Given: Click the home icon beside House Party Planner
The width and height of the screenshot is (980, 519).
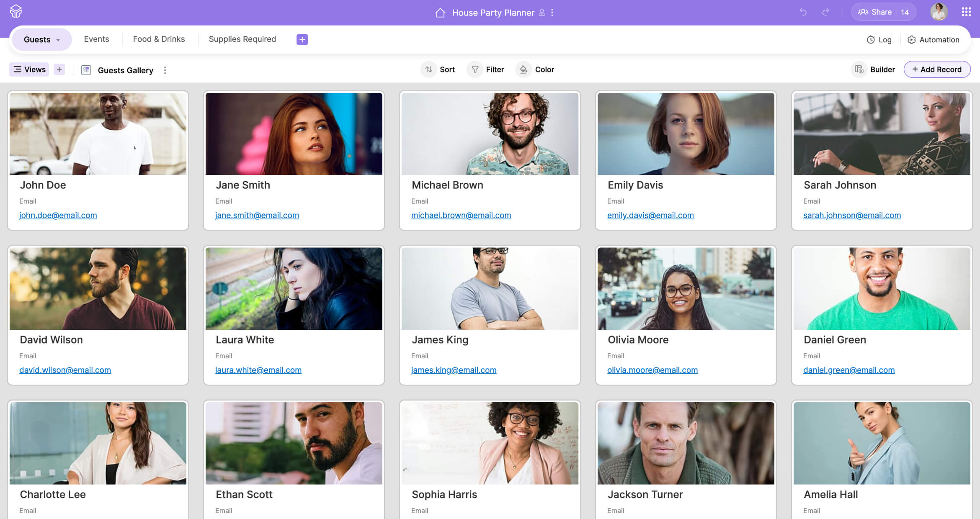Looking at the screenshot, I should tap(440, 13).
